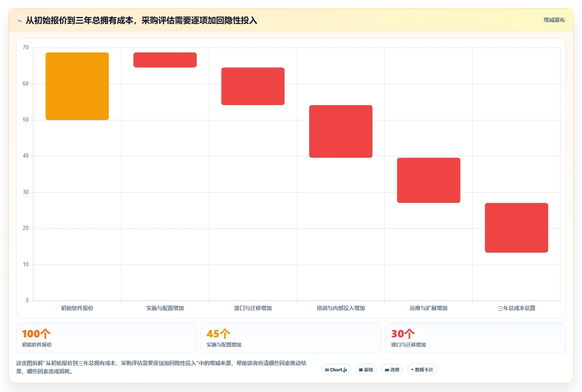
Task: Click the red 接口与迁移增加 bar
Action: pos(253,86)
